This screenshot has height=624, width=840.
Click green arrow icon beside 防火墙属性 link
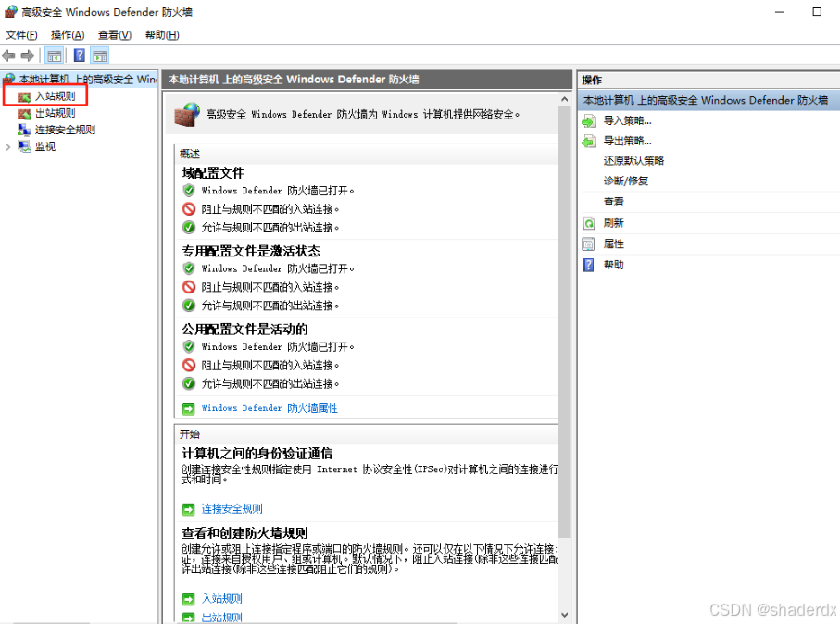click(189, 408)
